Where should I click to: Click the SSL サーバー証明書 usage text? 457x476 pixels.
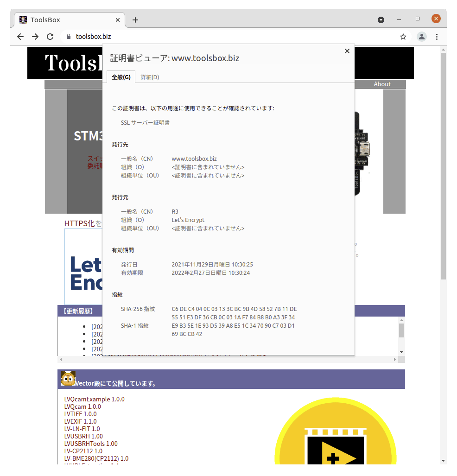click(145, 123)
